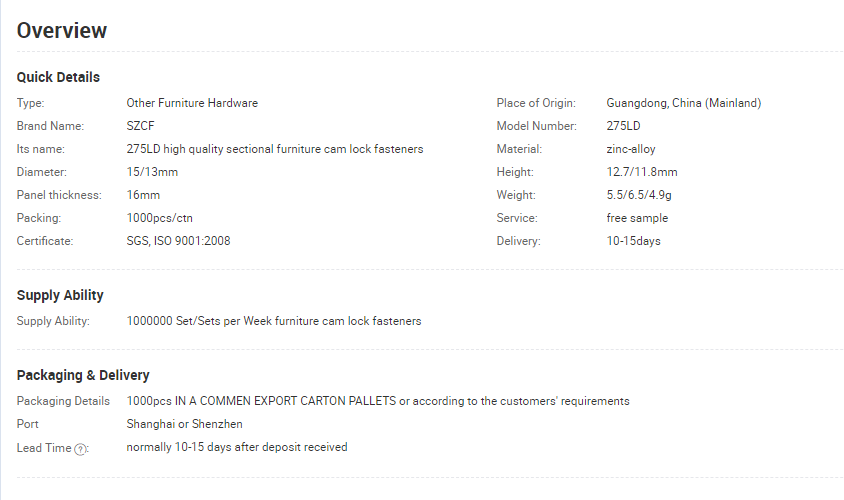Click the 'Guangdong, China (Mainland)' origin text
The image size is (844, 500).
[x=684, y=103]
